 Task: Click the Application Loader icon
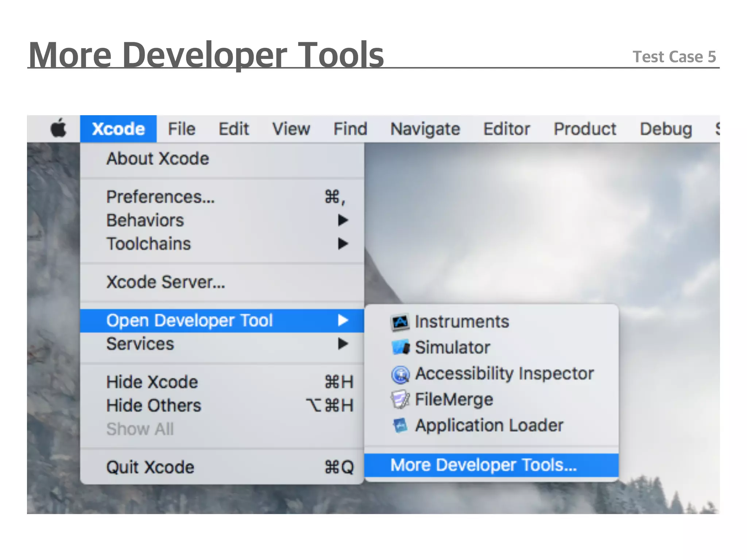400,425
